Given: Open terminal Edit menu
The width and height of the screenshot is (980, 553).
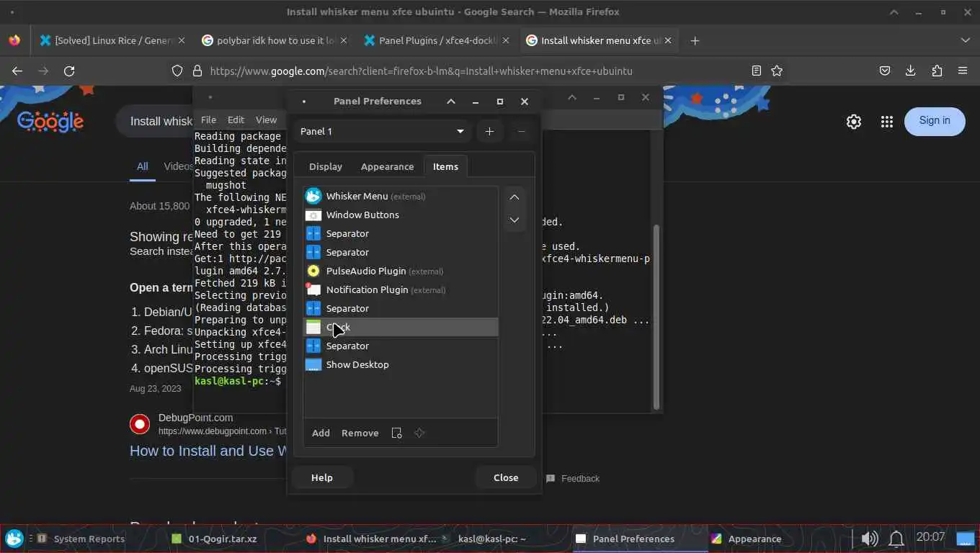Looking at the screenshot, I should click(236, 120).
